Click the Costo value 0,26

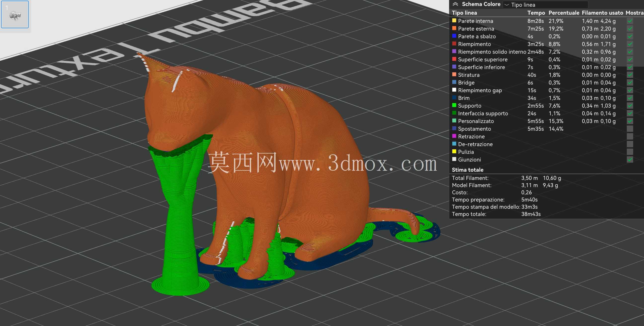point(526,193)
